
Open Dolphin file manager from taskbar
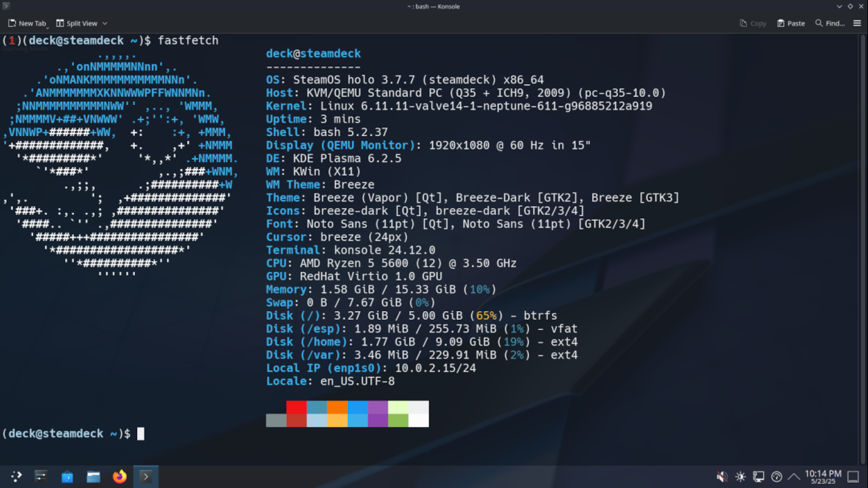(x=94, y=476)
